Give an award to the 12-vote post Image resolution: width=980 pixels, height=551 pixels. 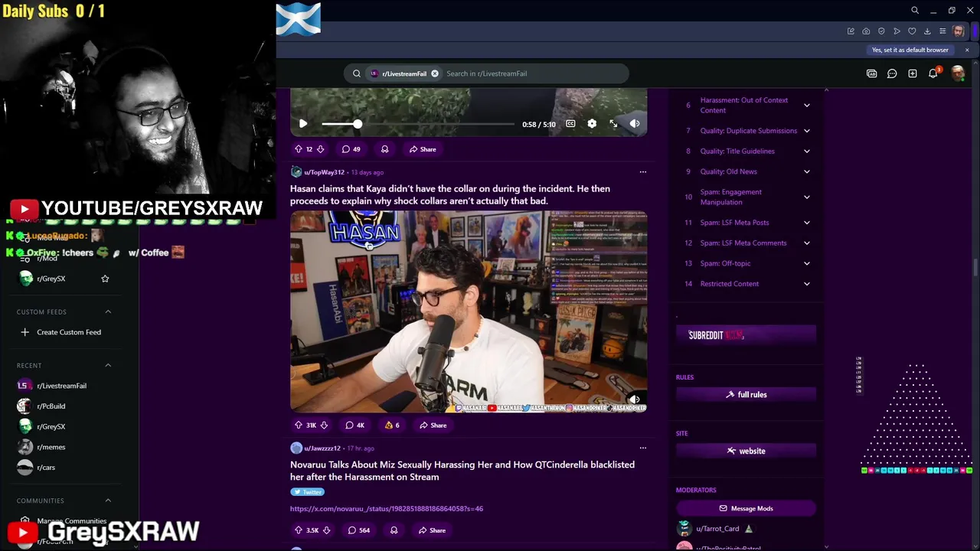click(384, 149)
